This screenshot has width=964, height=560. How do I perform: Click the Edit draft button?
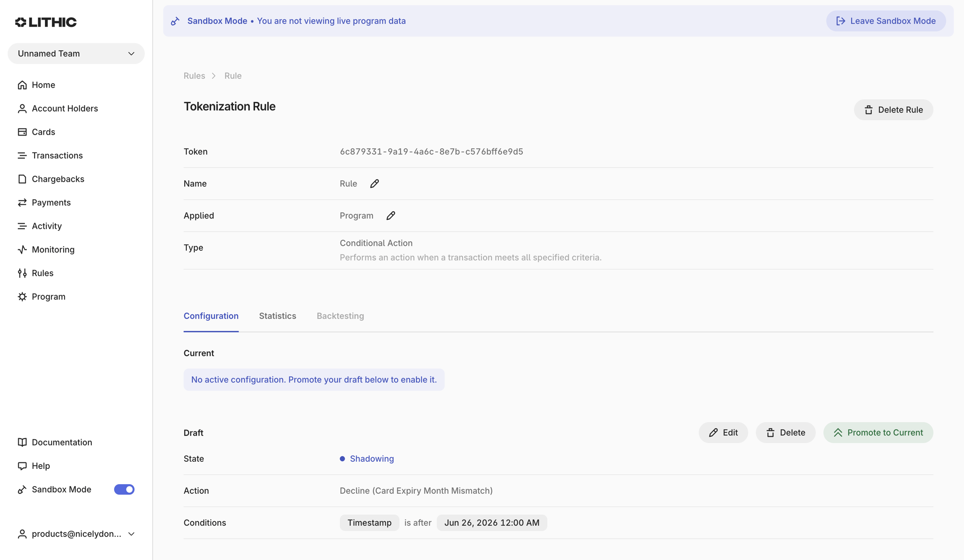click(723, 432)
